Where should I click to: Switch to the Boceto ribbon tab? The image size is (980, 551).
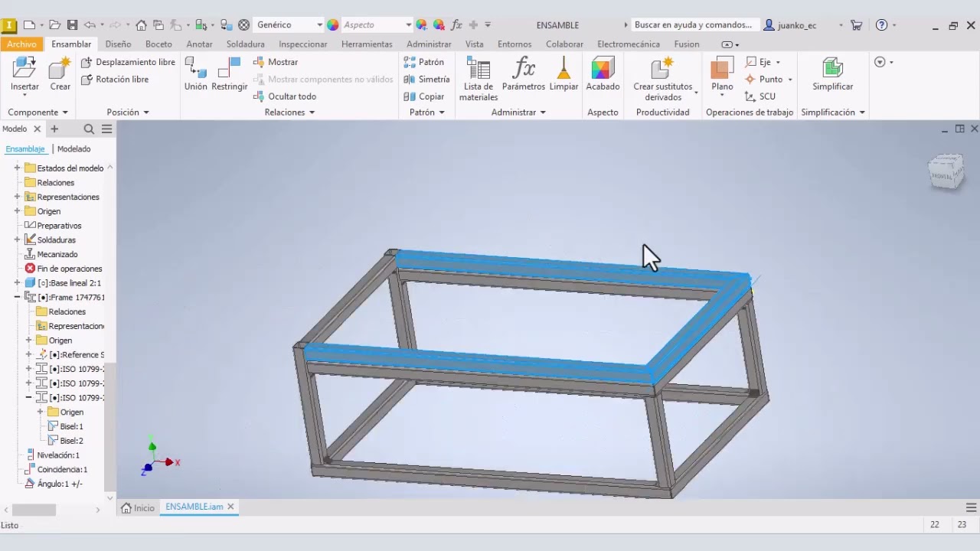(x=158, y=44)
